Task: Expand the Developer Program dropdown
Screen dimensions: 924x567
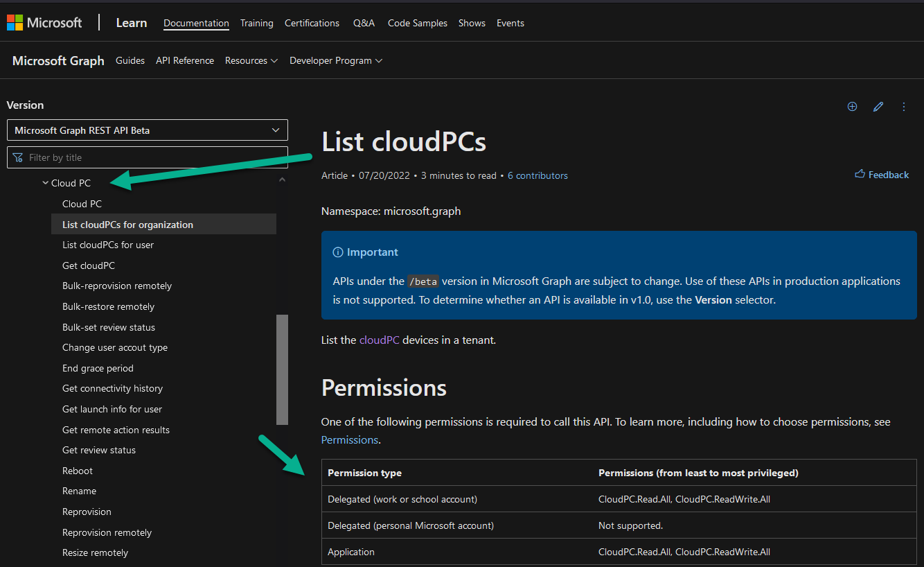Action: [x=336, y=61]
